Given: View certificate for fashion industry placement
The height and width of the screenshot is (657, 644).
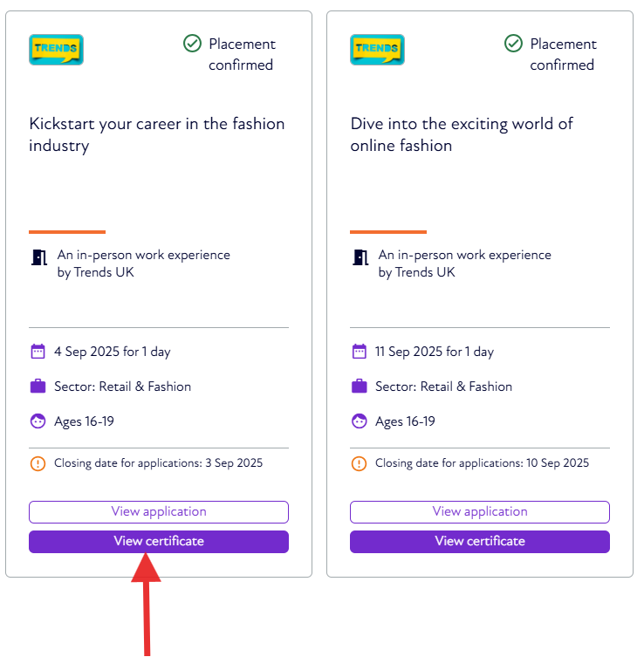Looking at the screenshot, I should click(159, 542).
